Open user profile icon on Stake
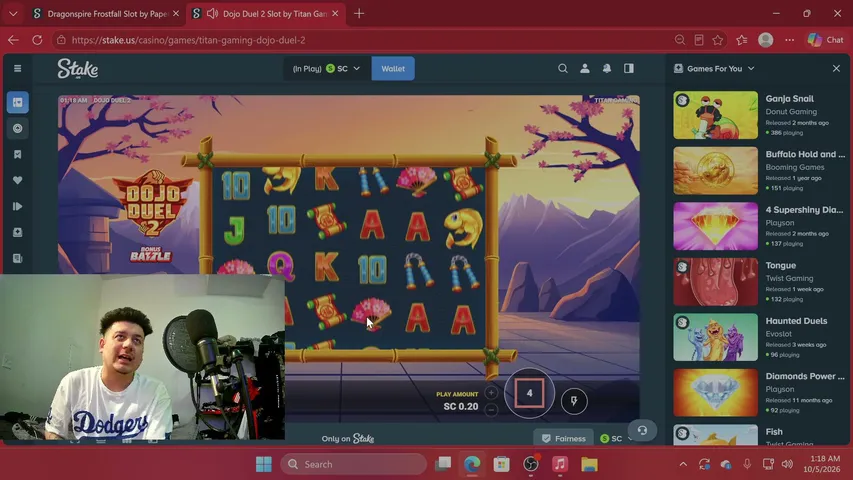This screenshot has height=480, width=853. [x=585, y=69]
